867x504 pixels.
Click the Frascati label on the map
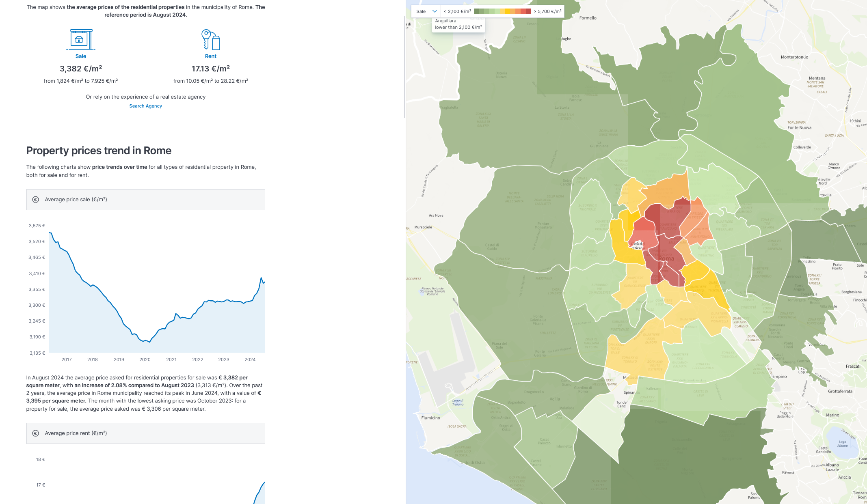click(x=853, y=366)
